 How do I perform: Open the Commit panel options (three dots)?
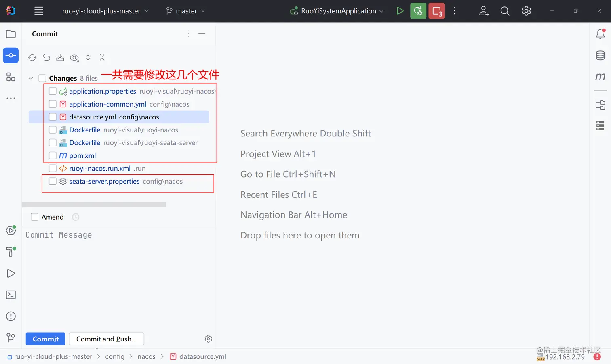[x=188, y=34]
